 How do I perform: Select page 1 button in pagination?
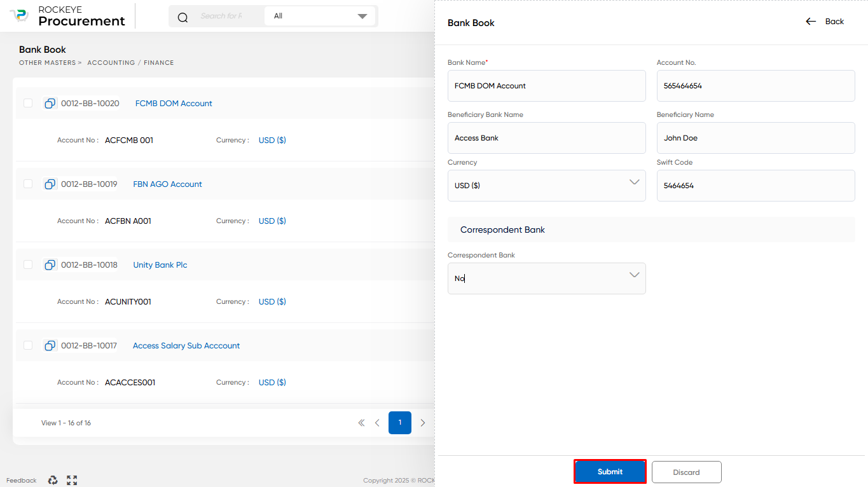tap(400, 423)
